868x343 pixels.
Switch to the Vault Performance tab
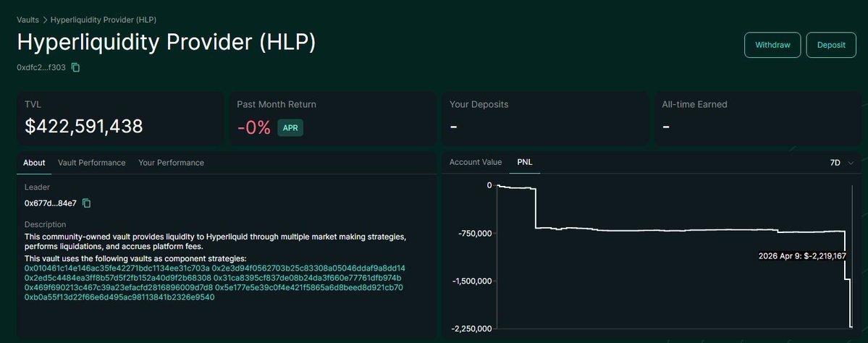(92, 163)
